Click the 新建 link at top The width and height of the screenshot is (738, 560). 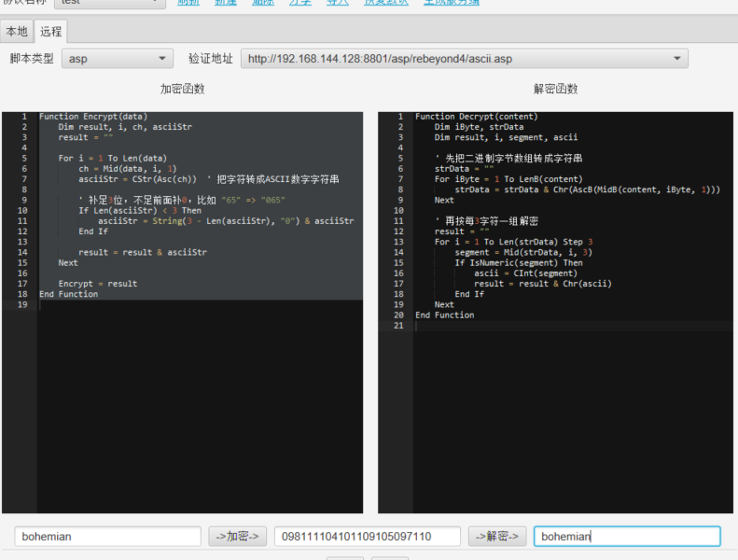(x=226, y=3)
